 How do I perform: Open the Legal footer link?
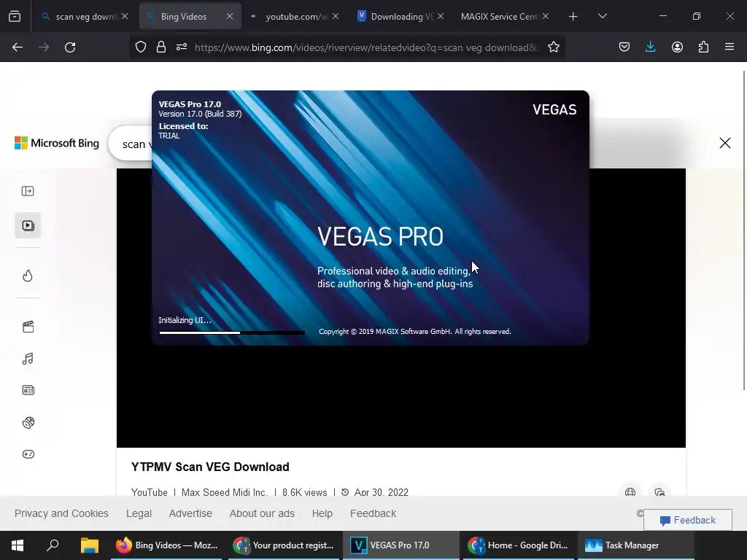[x=139, y=513]
